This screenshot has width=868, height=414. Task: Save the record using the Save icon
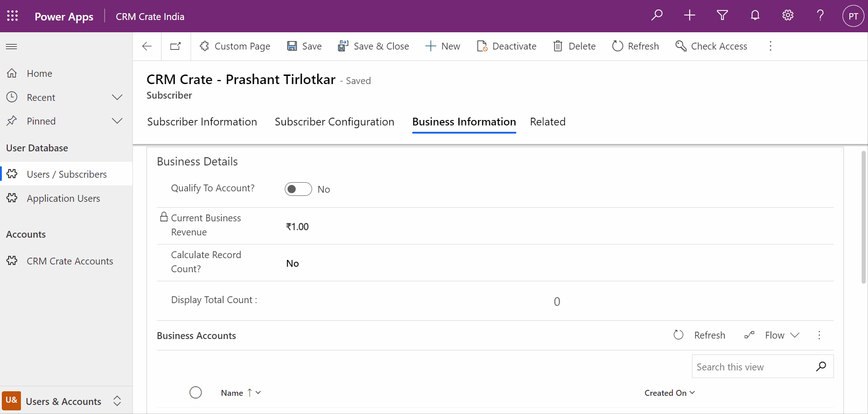point(304,46)
